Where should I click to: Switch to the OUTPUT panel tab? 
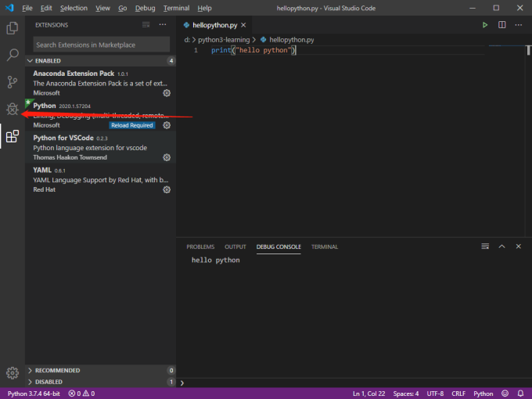[235, 246]
